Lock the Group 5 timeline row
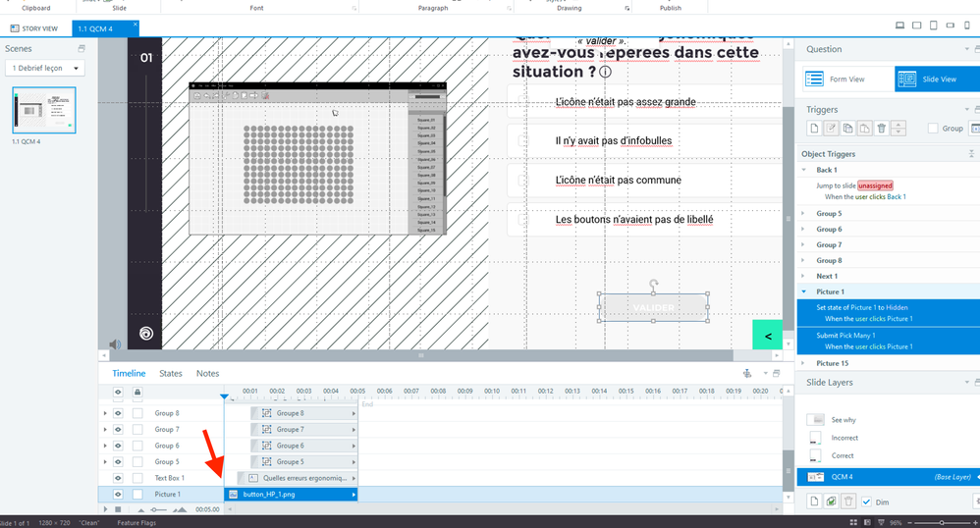 [137, 462]
